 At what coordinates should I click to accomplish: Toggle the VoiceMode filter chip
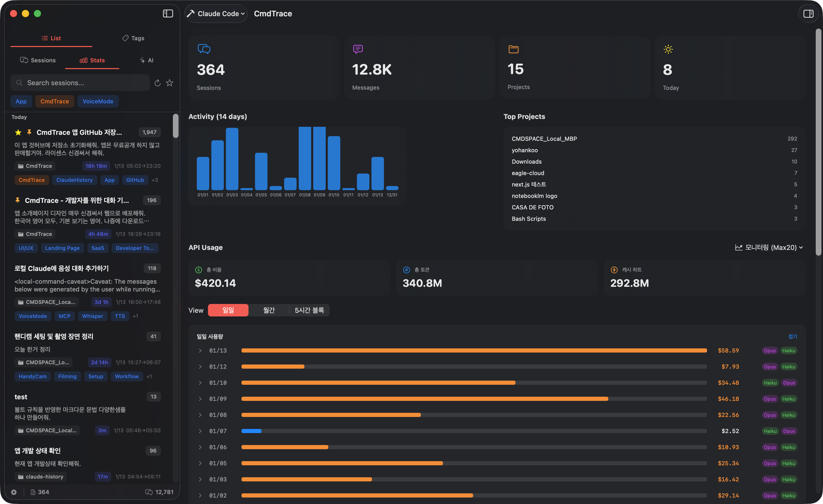pyautogui.click(x=97, y=101)
